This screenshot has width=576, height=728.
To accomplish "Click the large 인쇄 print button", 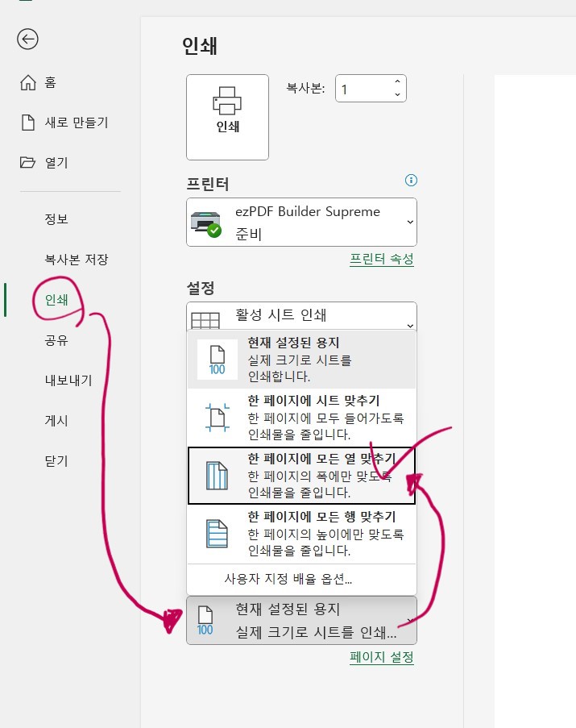I will pyautogui.click(x=227, y=117).
